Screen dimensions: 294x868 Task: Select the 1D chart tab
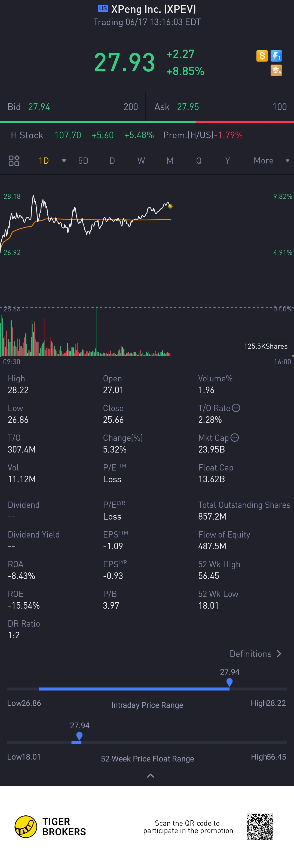pos(44,161)
